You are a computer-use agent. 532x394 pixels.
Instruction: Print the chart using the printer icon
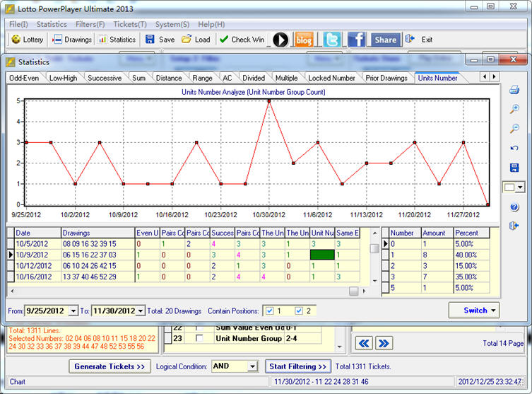click(x=514, y=90)
